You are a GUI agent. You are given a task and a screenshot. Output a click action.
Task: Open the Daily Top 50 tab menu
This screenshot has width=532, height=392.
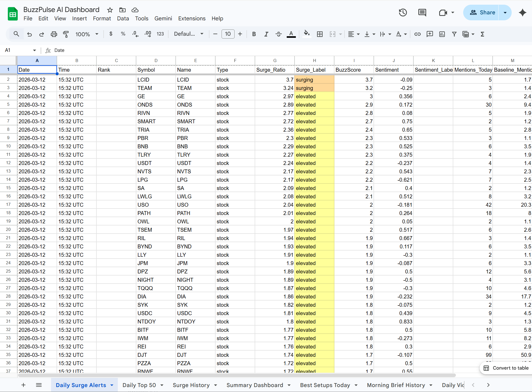click(162, 385)
